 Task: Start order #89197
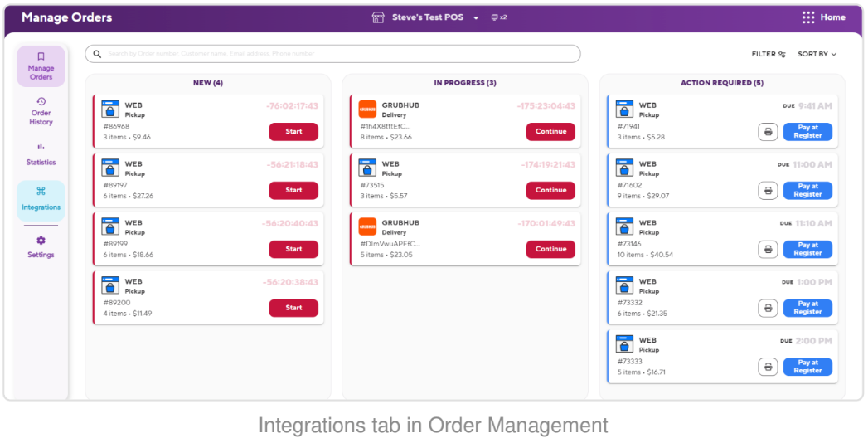[x=293, y=191]
